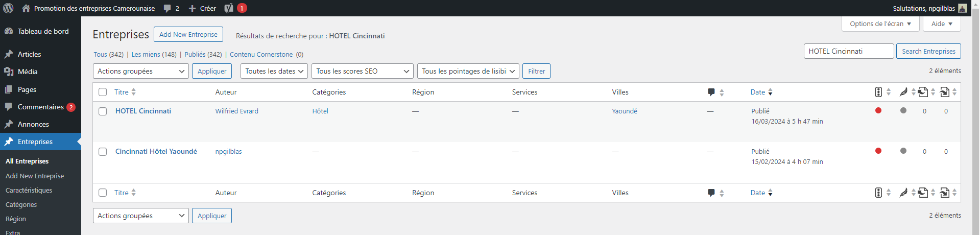Filter list by Tous (342)

click(108, 54)
